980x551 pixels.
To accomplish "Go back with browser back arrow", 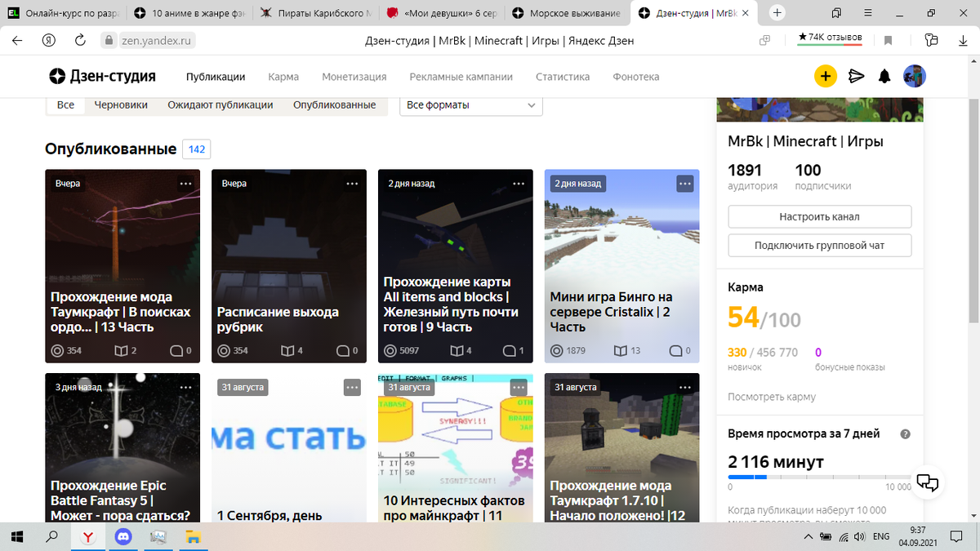I will click(x=17, y=41).
